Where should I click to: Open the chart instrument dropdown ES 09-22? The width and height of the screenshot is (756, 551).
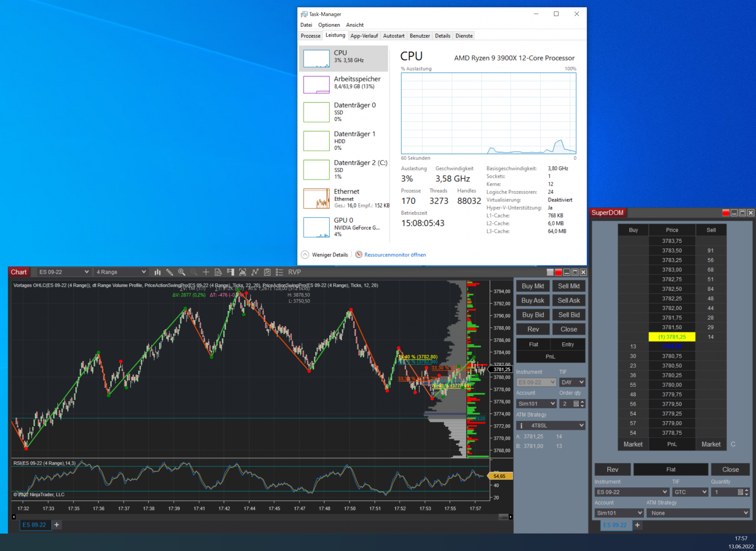click(x=63, y=272)
